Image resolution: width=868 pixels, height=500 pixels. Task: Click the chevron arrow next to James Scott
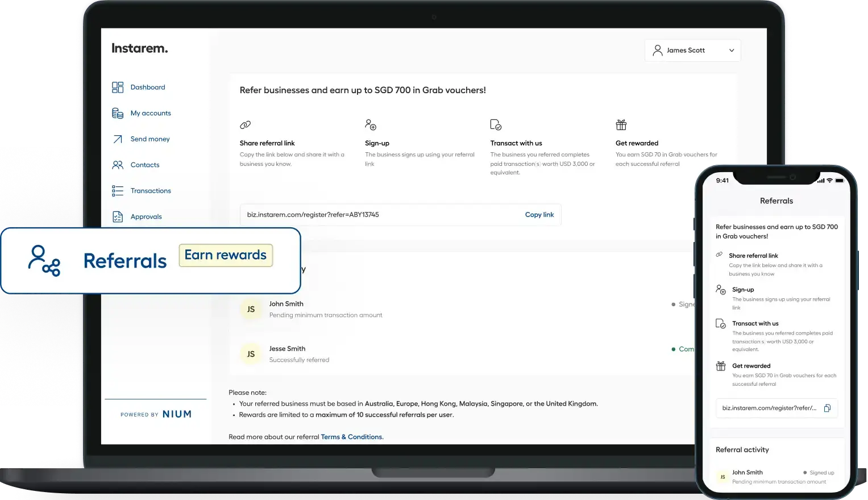[x=732, y=51]
